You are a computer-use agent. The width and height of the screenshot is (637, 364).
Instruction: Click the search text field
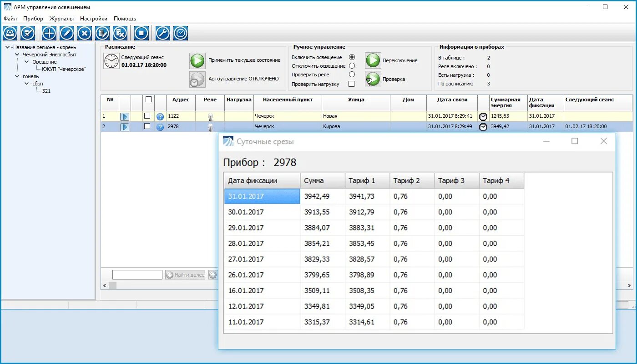[137, 275]
